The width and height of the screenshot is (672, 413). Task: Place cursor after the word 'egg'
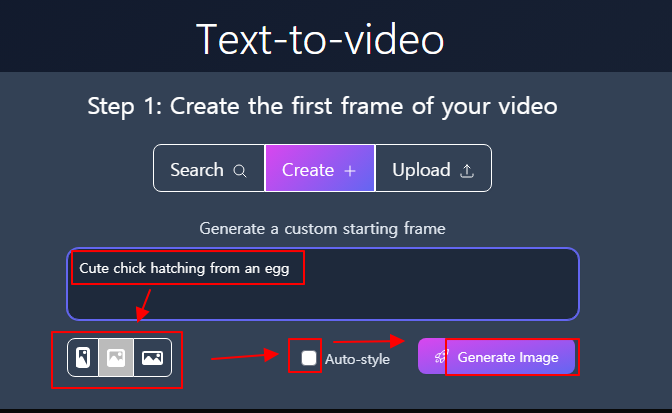coord(291,269)
